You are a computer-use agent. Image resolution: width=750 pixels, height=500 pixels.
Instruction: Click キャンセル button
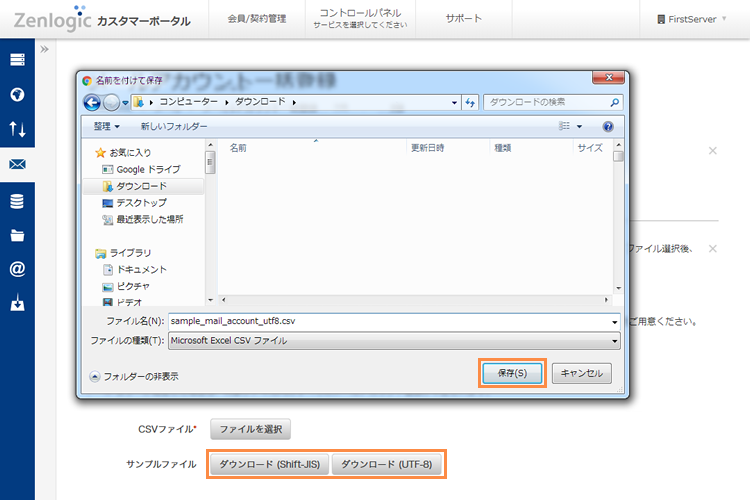click(x=582, y=373)
